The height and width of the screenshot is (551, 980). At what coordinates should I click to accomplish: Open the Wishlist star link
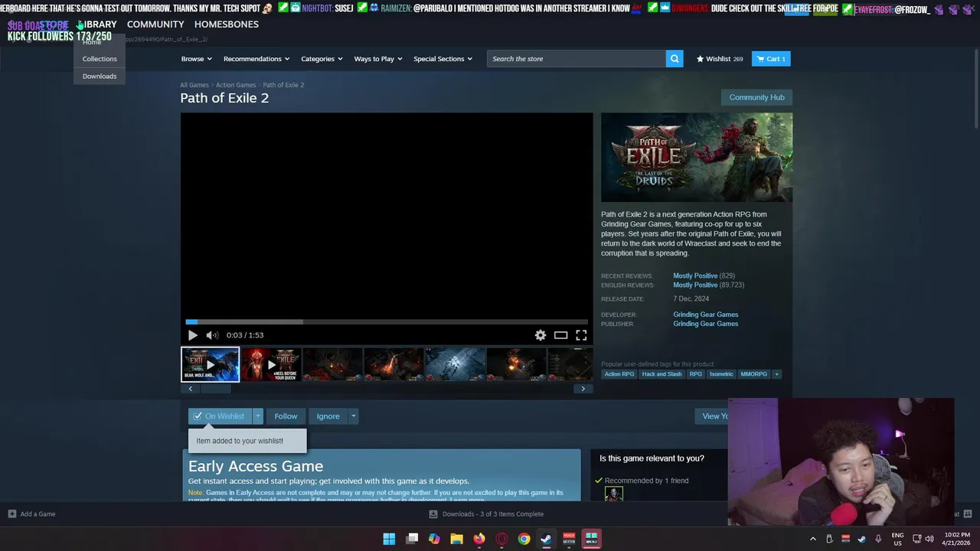coord(720,59)
